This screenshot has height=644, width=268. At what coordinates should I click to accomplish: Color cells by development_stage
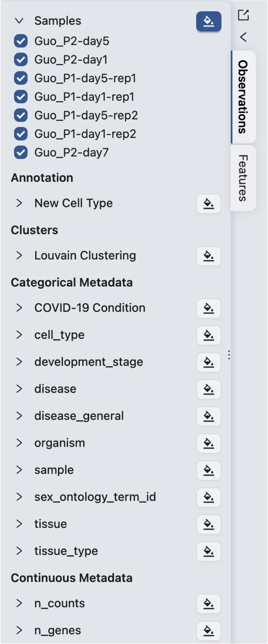pyautogui.click(x=209, y=362)
